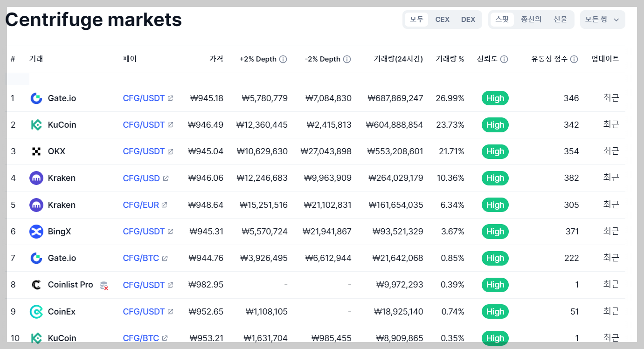Select the 스팟 market type tab
This screenshot has height=349, width=644.
(x=502, y=20)
